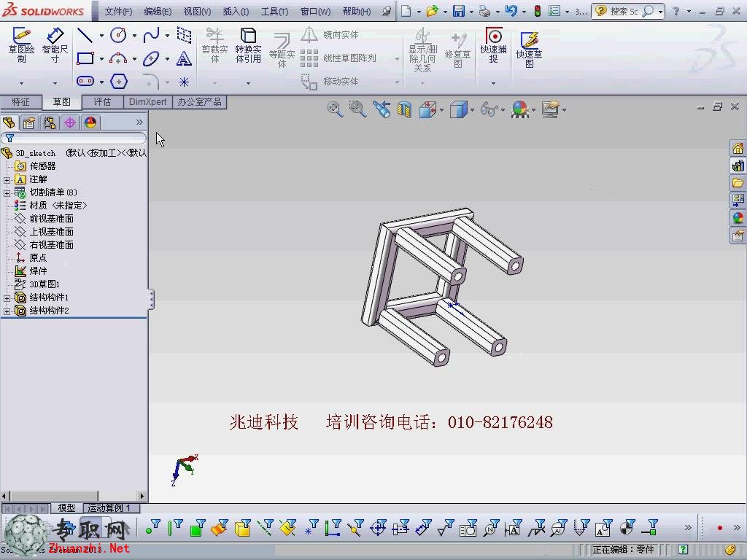Click the feature tree horizontal scrollbar

pyautogui.click(x=73, y=496)
